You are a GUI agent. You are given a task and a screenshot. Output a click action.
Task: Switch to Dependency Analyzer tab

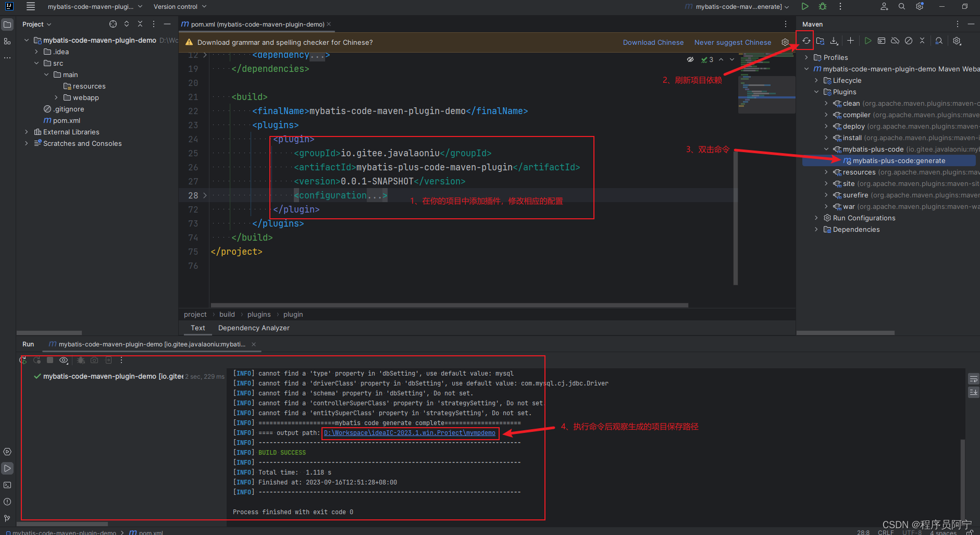[x=254, y=328]
